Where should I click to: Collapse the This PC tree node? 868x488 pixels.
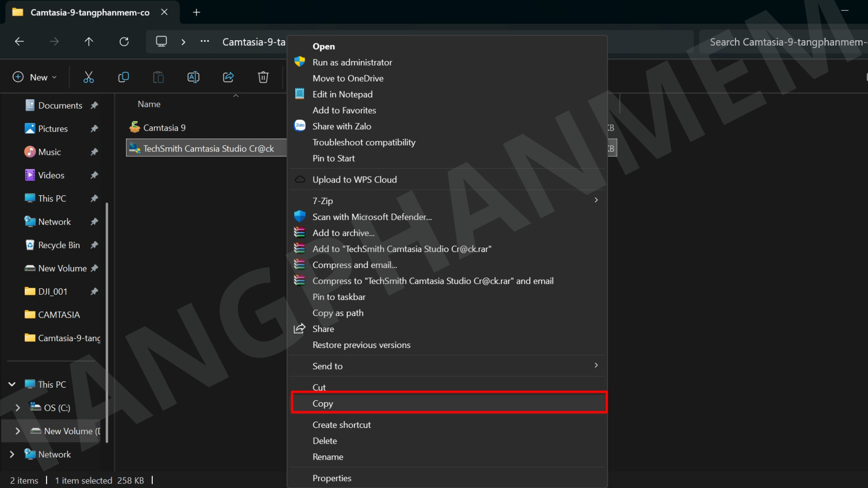click(x=12, y=384)
